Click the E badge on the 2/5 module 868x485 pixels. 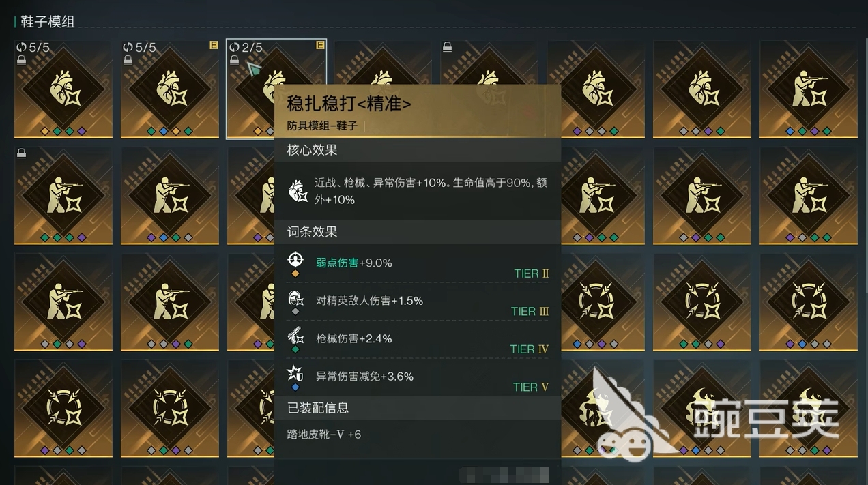(320, 46)
